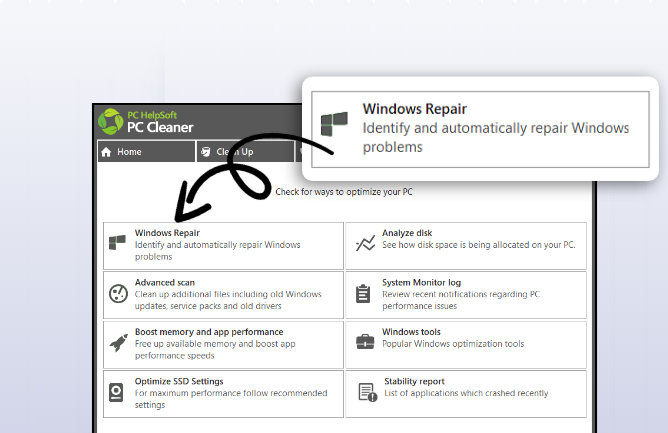The image size is (668, 433).
Task: Open the Optimize SSD Settings title
Action: [179, 381]
